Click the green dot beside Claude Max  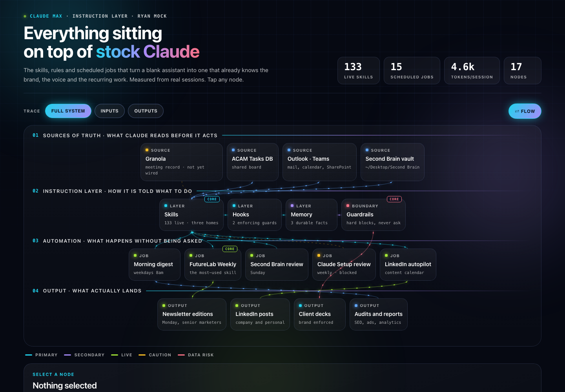(25, 16)
